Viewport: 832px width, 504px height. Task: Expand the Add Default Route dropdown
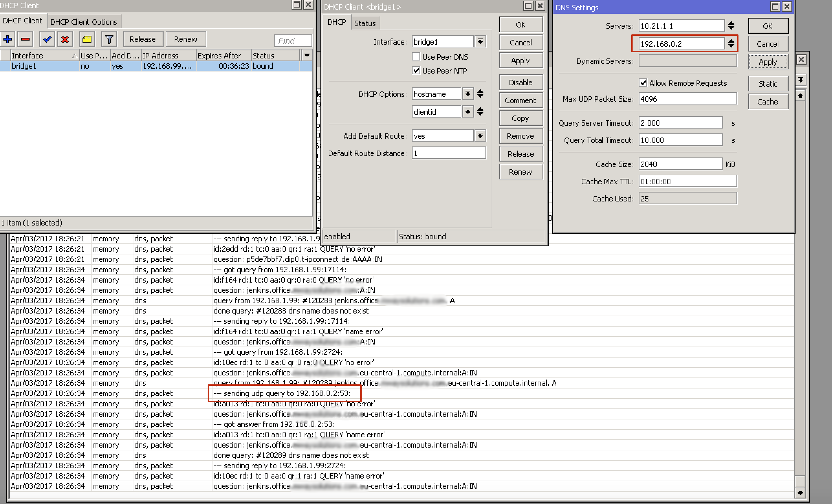coord(480,136)
